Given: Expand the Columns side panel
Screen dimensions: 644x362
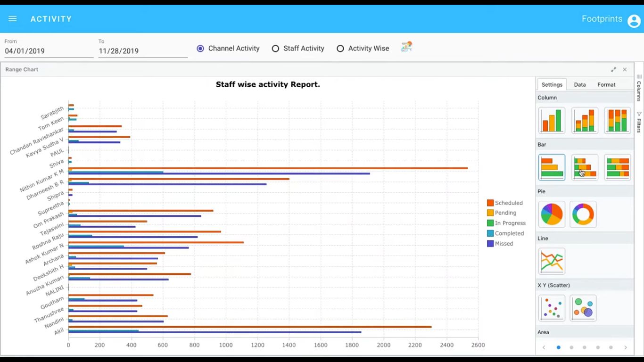Looking at the screenshot, I should 639,88.
